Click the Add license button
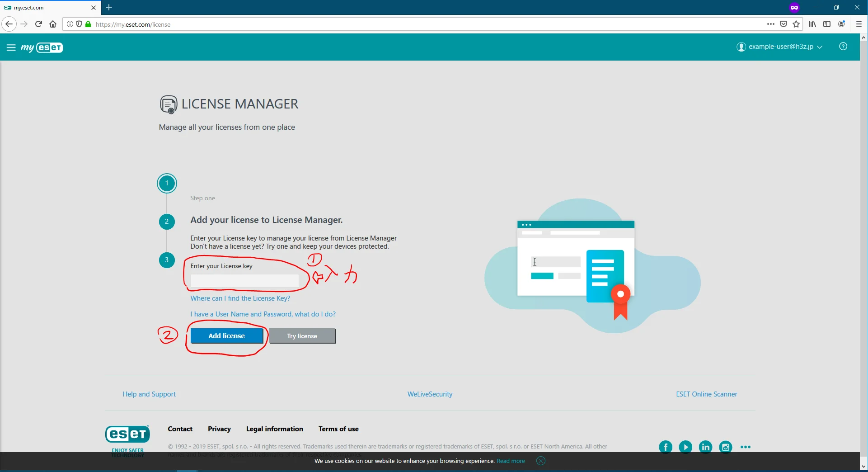Viewport: 868px width, 472px height. click(x=226, y=336)
